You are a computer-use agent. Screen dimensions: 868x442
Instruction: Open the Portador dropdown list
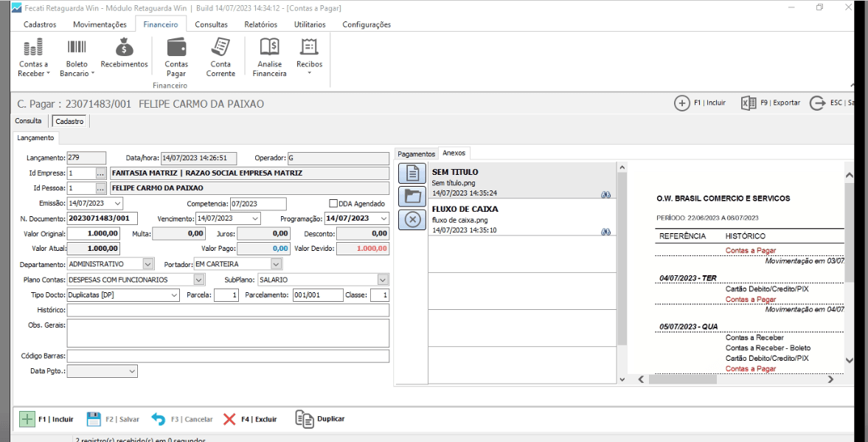(x=276, y=263)
